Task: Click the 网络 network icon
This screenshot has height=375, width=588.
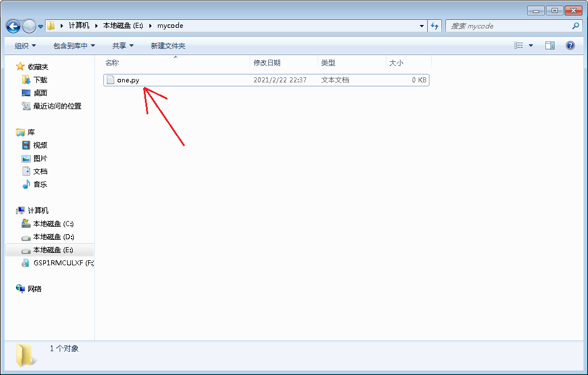Action: click(20, 289)
